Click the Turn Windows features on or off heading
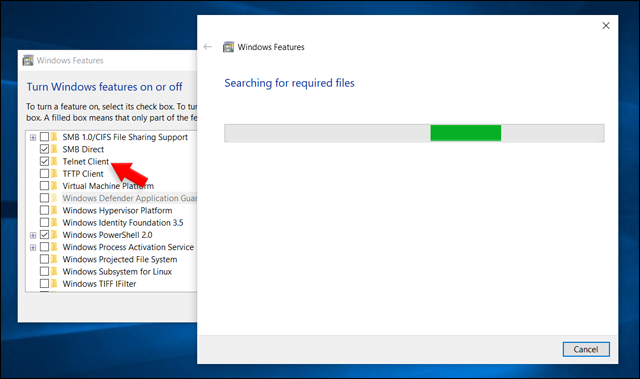Viewport: 640px width, 379px height. point(104,87)
